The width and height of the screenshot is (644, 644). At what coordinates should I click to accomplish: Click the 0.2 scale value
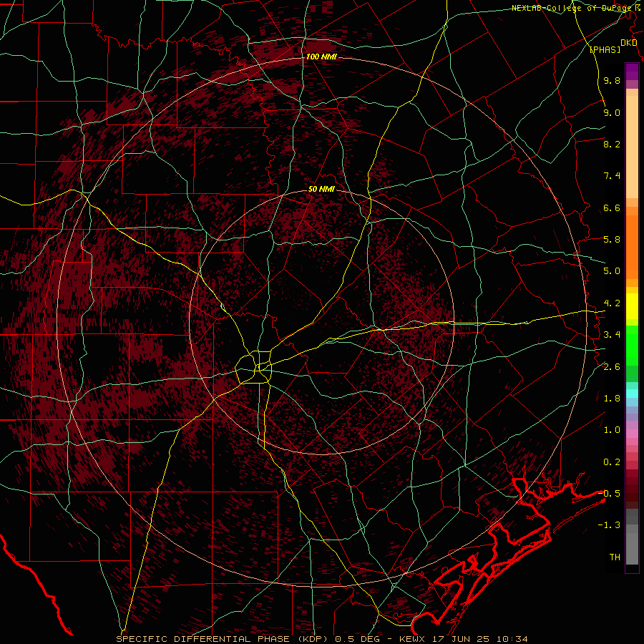[612, 462]
